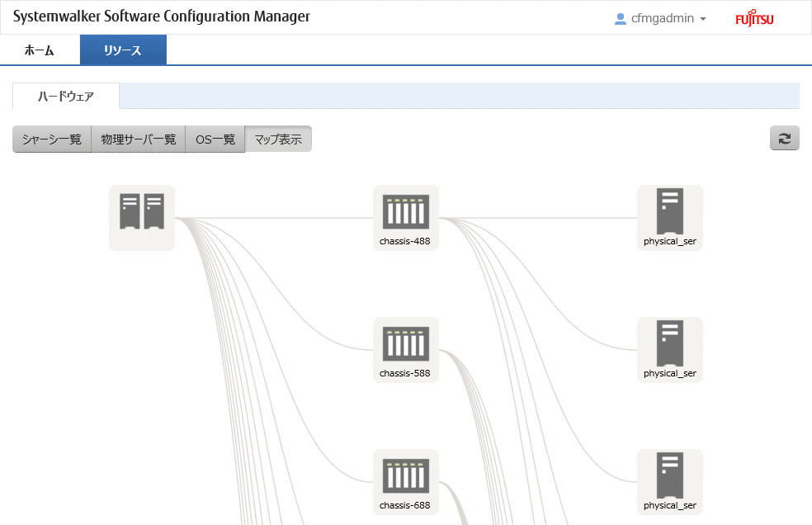Show the シャーシ一覧 view
Viewport: 812px width, 525px height.
tap(52, 139)
